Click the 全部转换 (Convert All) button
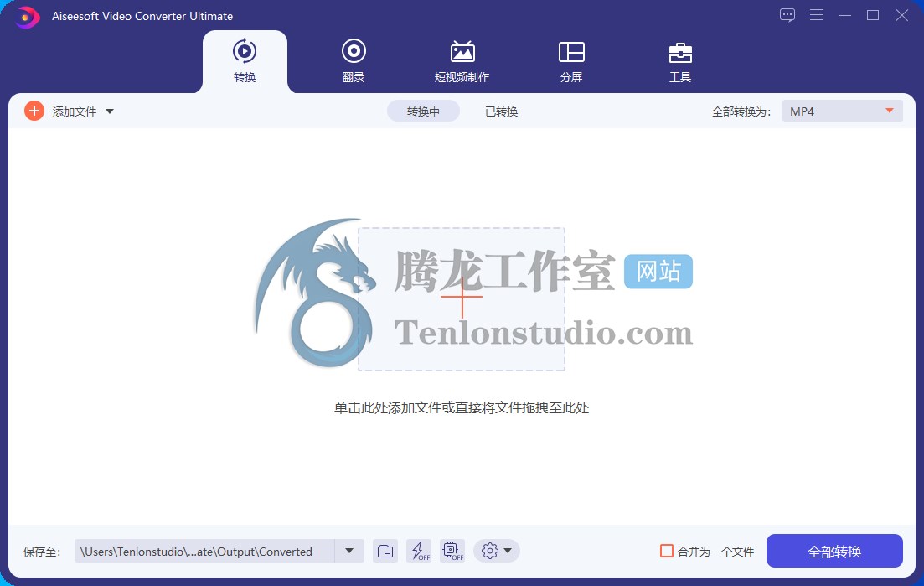 [x=834, y=552]
